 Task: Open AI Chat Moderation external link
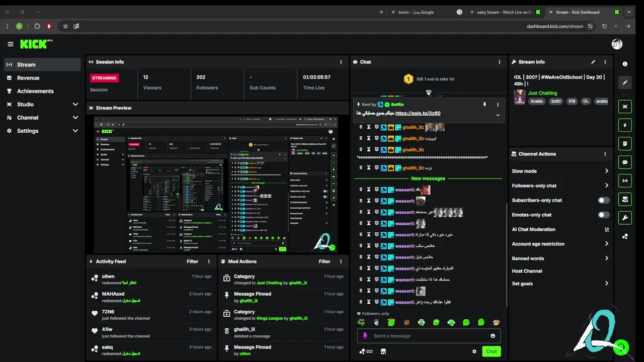[x=607, y=229]
